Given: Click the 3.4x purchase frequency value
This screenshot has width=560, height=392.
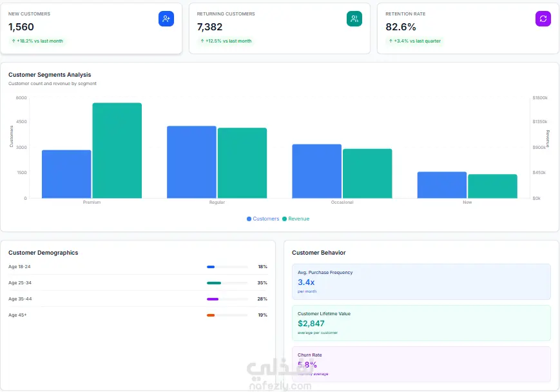Looking at the screenshot, I should coord(306,282).
